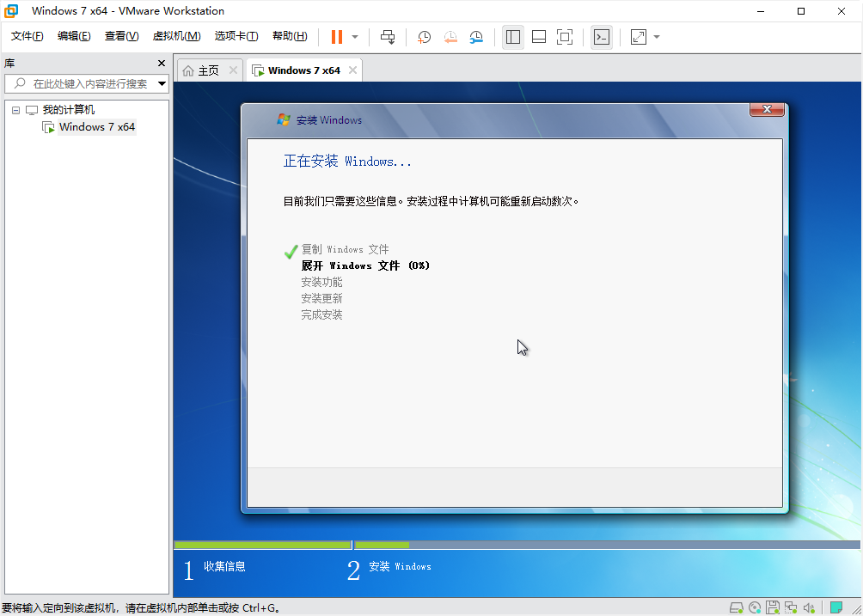
Task: Click the stage 1 green progress bar
Action: pyautogui.click(x=262, y=545)
